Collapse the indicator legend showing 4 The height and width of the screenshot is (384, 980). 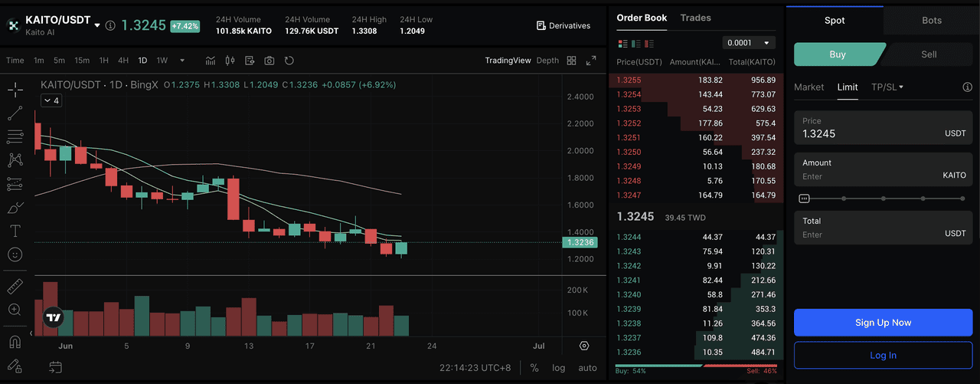click(x=51, y=100)
